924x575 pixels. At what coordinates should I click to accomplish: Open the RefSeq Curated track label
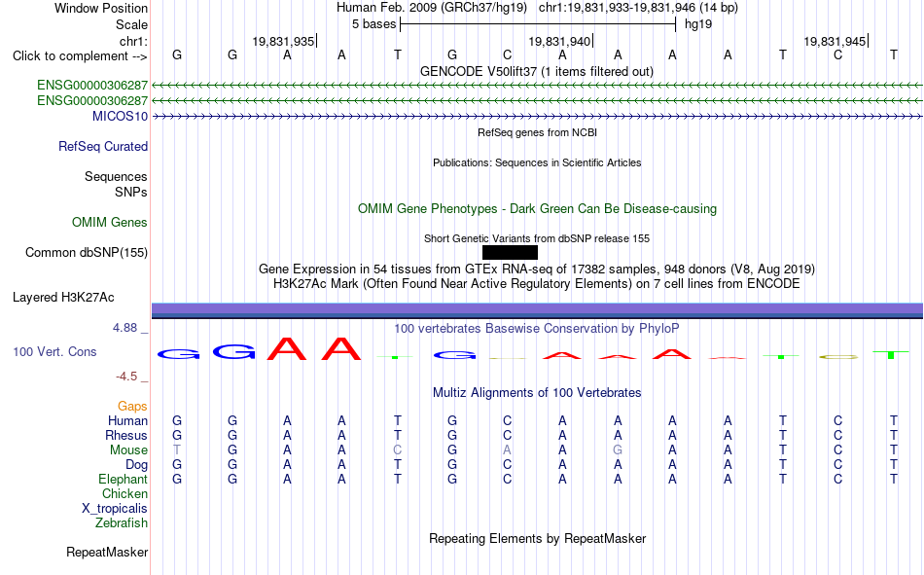(x=103, y=146)
